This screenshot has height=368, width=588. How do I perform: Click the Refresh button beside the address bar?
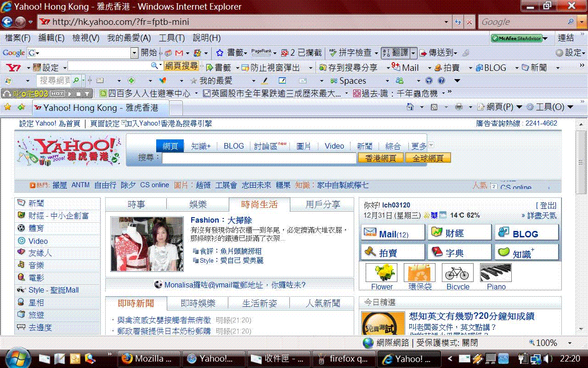tap(458, 22)
